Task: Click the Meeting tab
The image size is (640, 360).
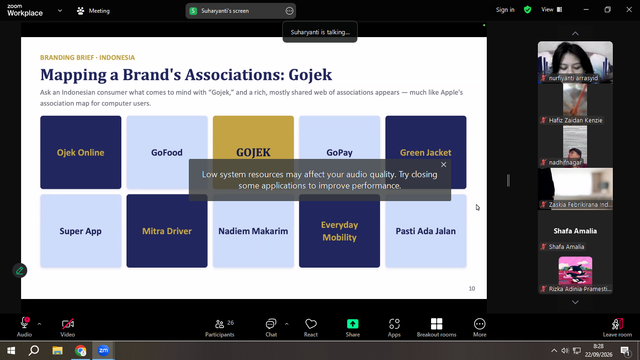Action: [93, 11]
